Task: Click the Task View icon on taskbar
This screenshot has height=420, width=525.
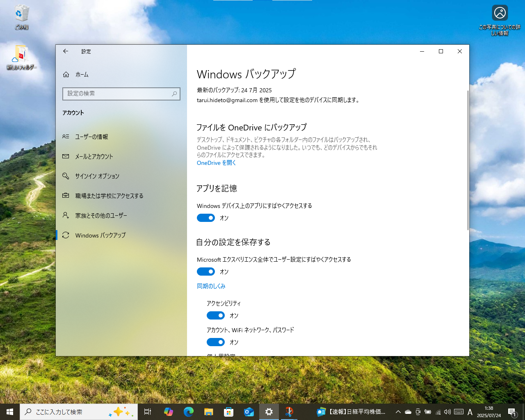Action: pos(148,412)
